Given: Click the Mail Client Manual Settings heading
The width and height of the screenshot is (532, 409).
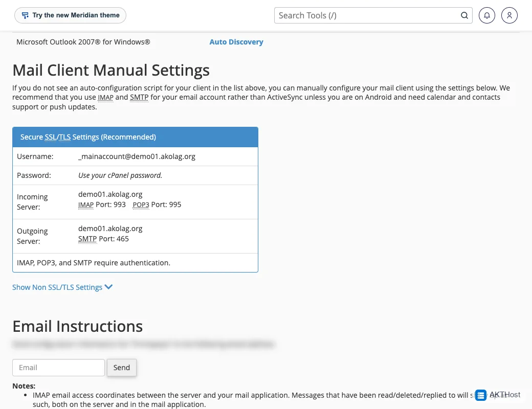Looking at the screenshot, I should 111,70.
